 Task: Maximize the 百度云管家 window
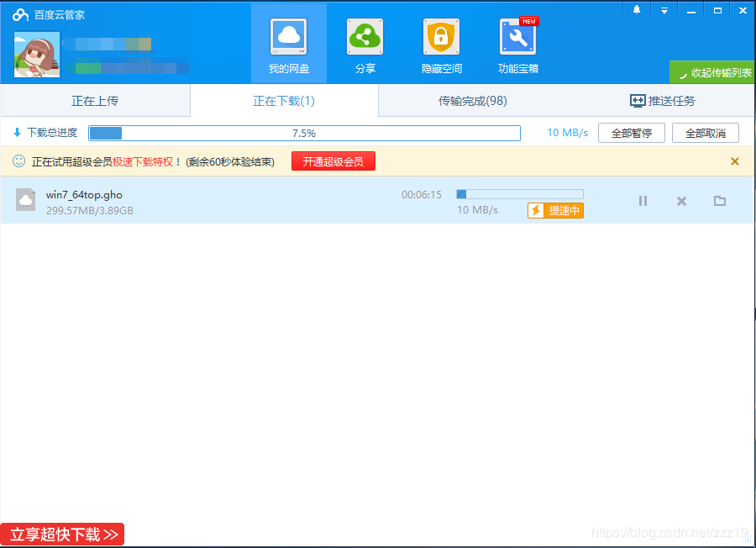pos(717,11)
